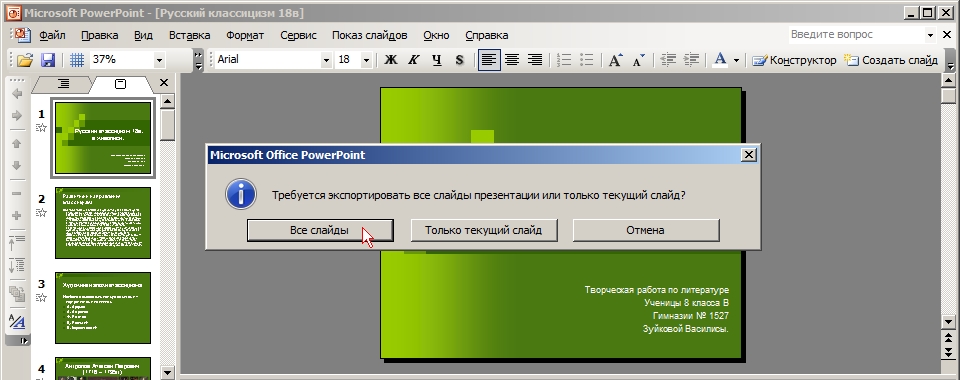The image size is (960, 380).
Task: Select slide 3 thumbnail
Action: [103, 308]
